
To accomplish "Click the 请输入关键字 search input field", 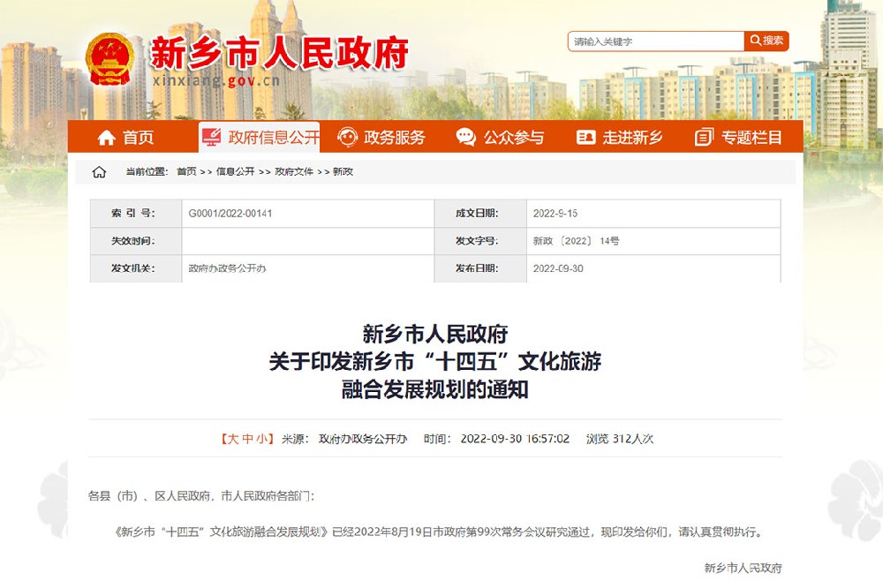I will (658, 41).
